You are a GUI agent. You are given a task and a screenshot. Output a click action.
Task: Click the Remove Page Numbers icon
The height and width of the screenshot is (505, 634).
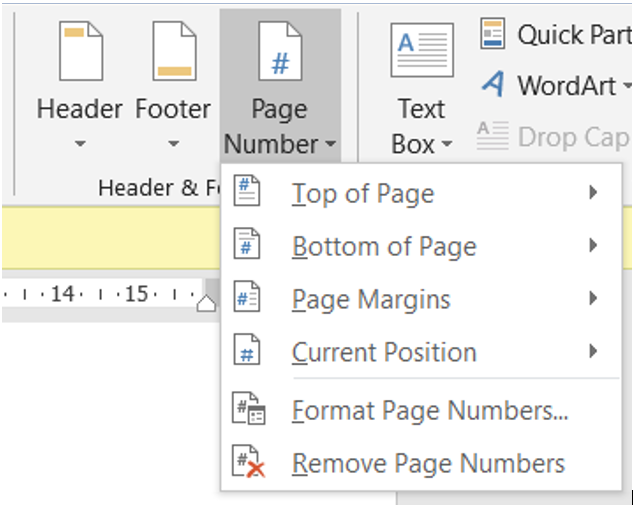click(x=247, y=464)
